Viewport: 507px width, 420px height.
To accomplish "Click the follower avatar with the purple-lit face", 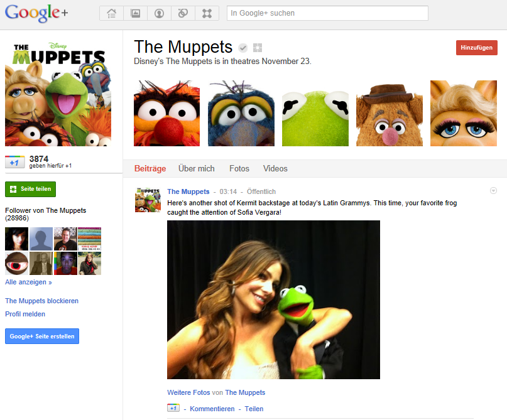I will point(65,263).
